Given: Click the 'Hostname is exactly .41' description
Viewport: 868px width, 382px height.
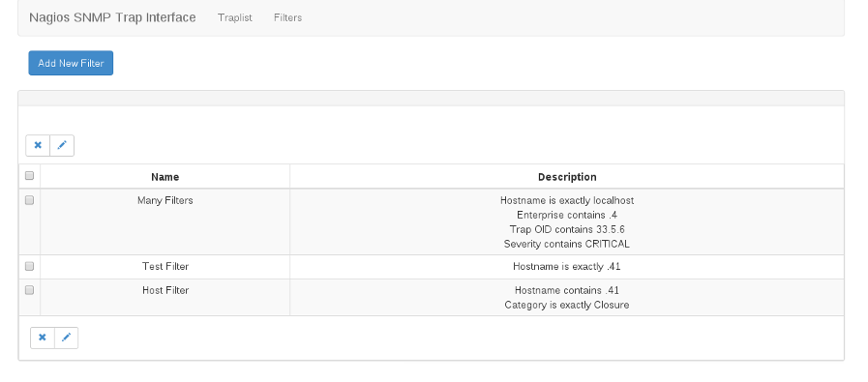Looking at the screenshot, I should click(x=567, y=267).
